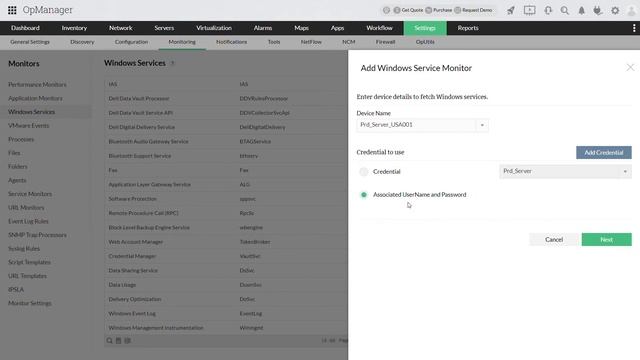The height and width of the screenshot is (360, 640).
Task: Open the Virtualization menu
Action: 214,28
